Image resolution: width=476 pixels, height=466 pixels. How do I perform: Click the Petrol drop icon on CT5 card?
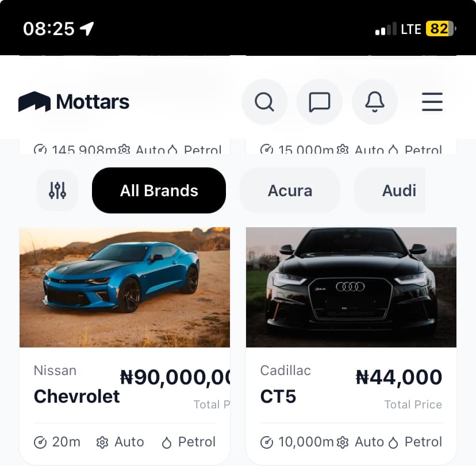(393, 442)
